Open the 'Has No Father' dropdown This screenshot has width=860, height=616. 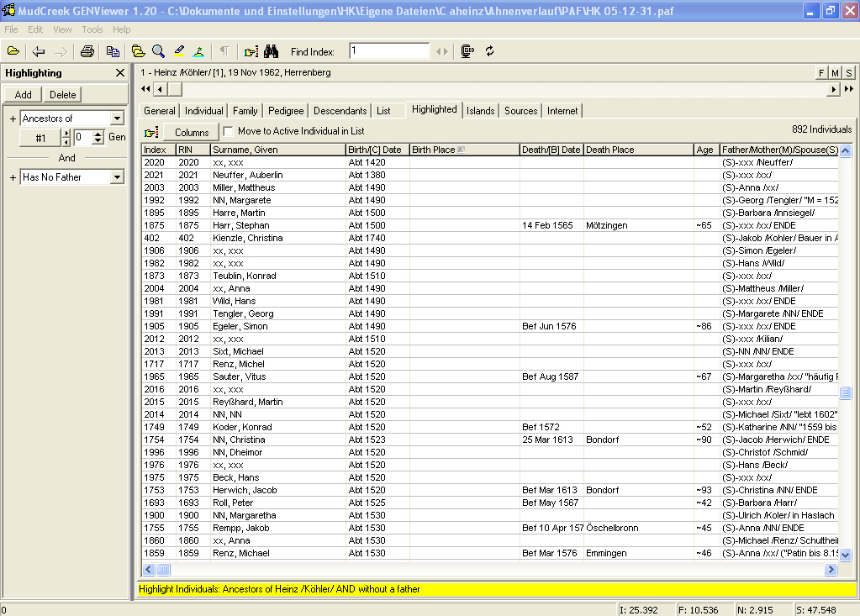(117, 177)
